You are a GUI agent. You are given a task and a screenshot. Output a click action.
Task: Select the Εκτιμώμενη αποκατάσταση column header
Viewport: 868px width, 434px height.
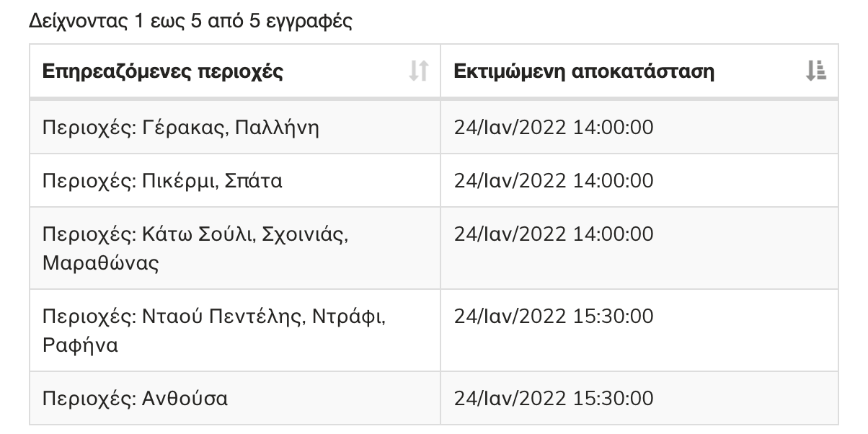click(639, 71)
